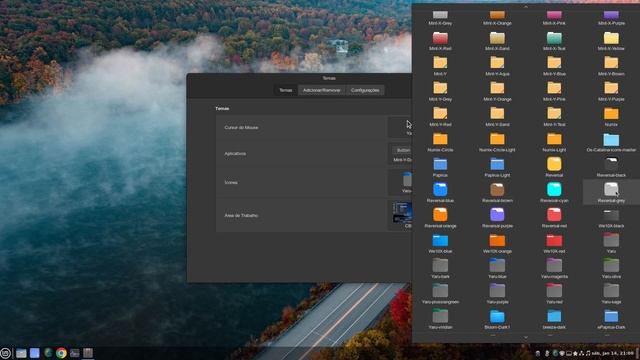Viewport: 640px width, 360px height.
Task: Open the Área de Trabalho theme chooser
Action: pos(400,215)
